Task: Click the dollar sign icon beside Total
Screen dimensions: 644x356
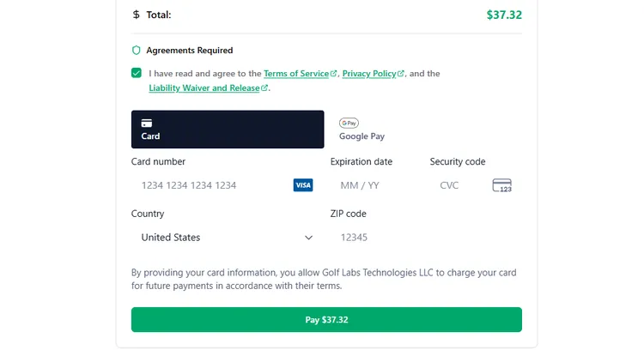Action: pos(137,15)
